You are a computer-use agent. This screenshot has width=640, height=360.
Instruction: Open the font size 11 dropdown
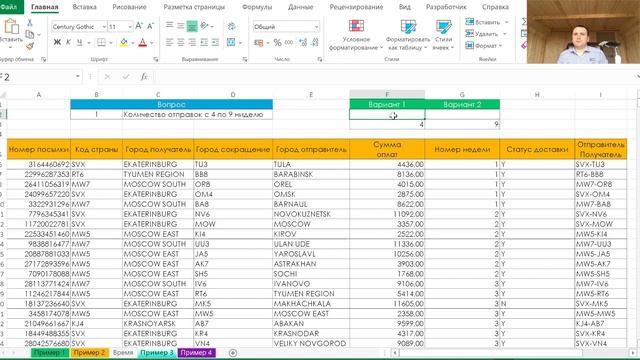[x=130, y=27]
